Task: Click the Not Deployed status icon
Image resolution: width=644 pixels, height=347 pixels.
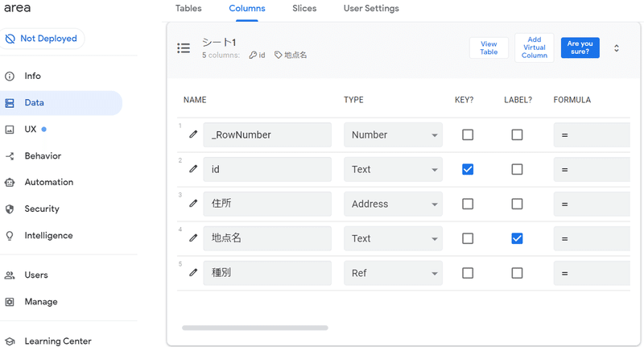Action: click(x=10, y=39)
